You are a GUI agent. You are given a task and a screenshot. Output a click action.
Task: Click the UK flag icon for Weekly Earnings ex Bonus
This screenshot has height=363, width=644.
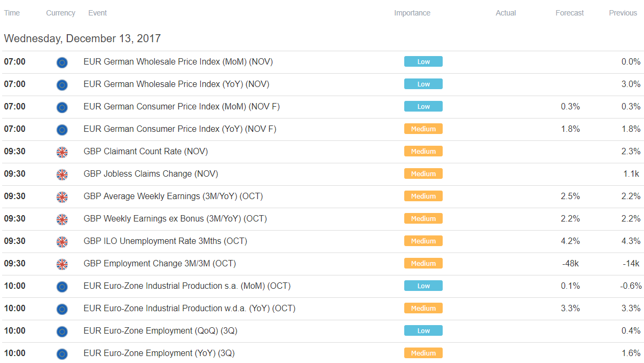pyautogui.click(x=62, y=219)
